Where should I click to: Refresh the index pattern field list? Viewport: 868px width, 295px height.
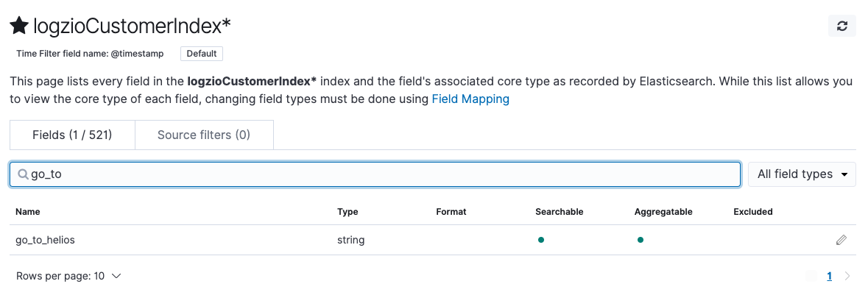click(x=841, y=26)
